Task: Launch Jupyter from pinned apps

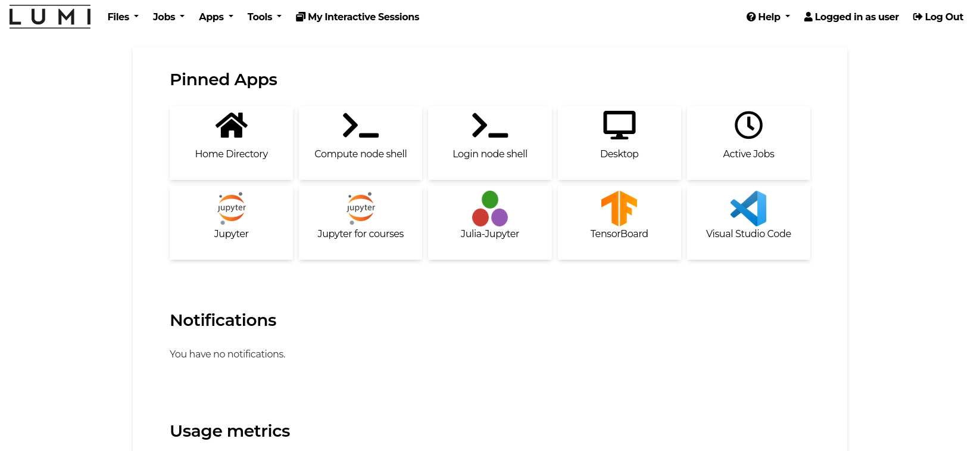Action: pos(231,223)
